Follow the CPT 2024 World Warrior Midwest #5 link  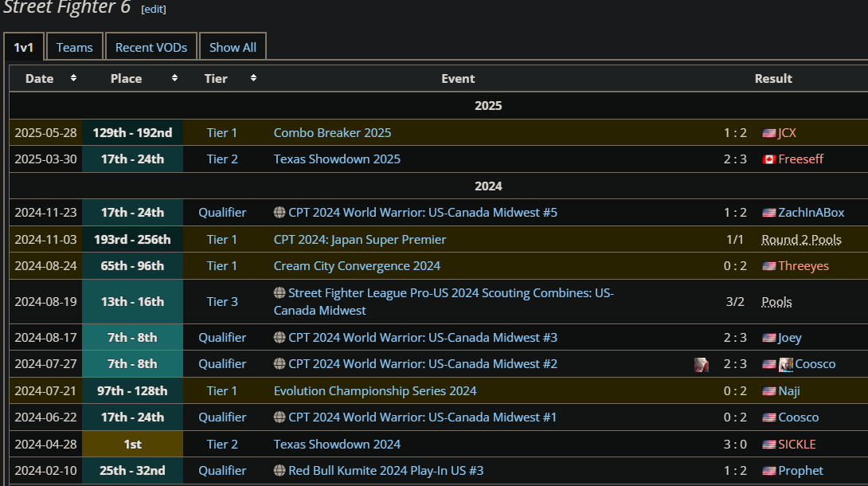(423, 213)
